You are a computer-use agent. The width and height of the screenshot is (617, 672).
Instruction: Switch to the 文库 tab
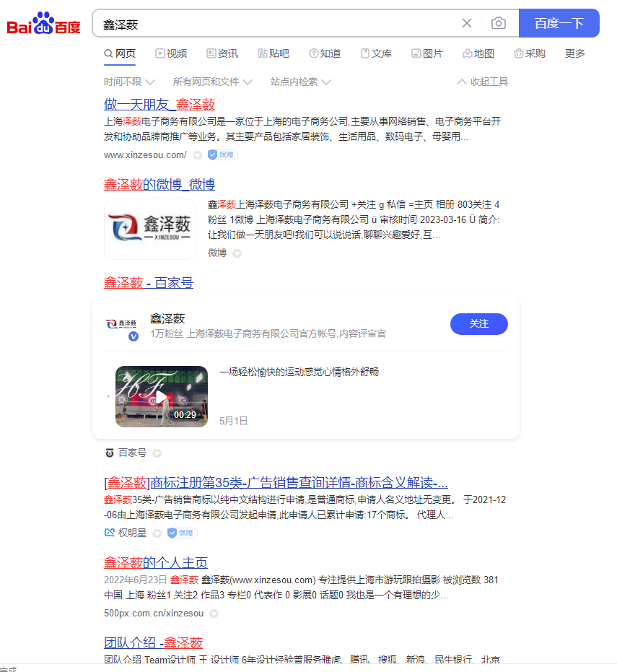pos(376,53)
